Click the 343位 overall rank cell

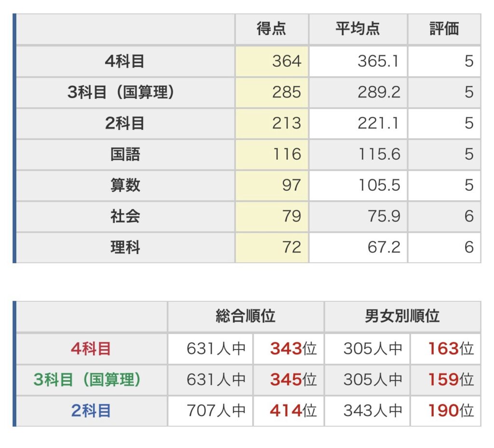click(293, 349)
